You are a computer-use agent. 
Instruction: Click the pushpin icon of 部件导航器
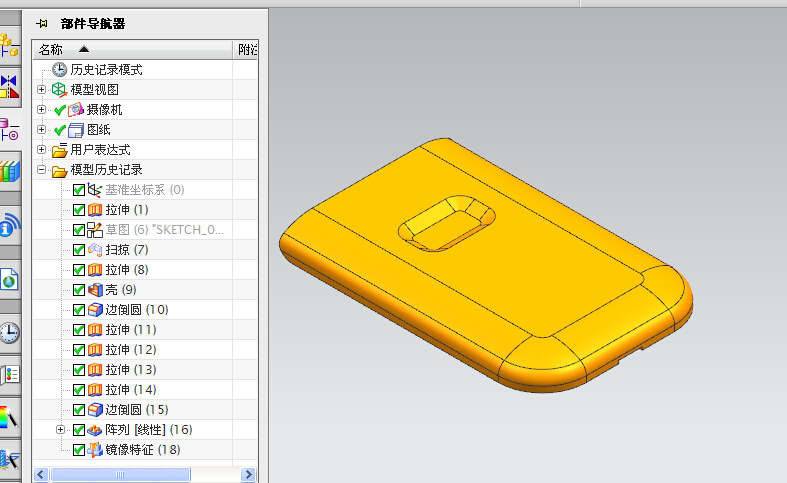pos(41,23)
